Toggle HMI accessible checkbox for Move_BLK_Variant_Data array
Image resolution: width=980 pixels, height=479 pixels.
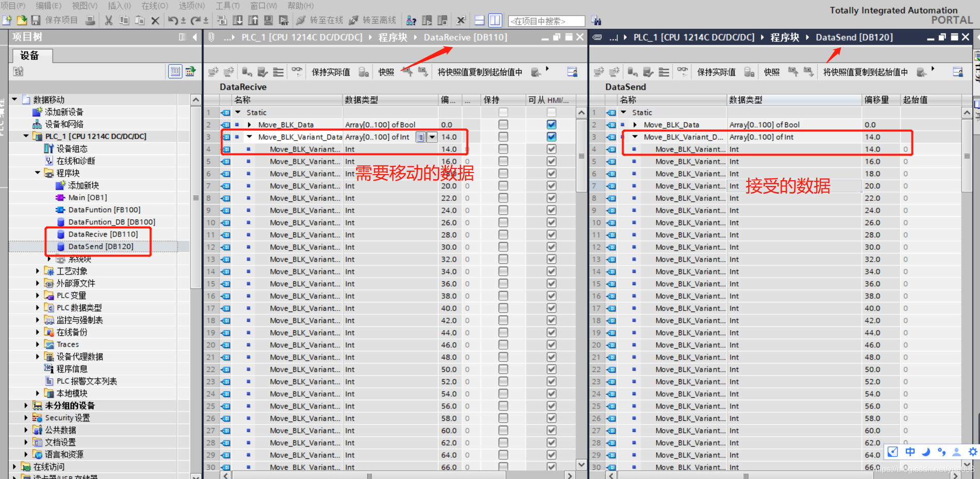(x=552, y=137)
